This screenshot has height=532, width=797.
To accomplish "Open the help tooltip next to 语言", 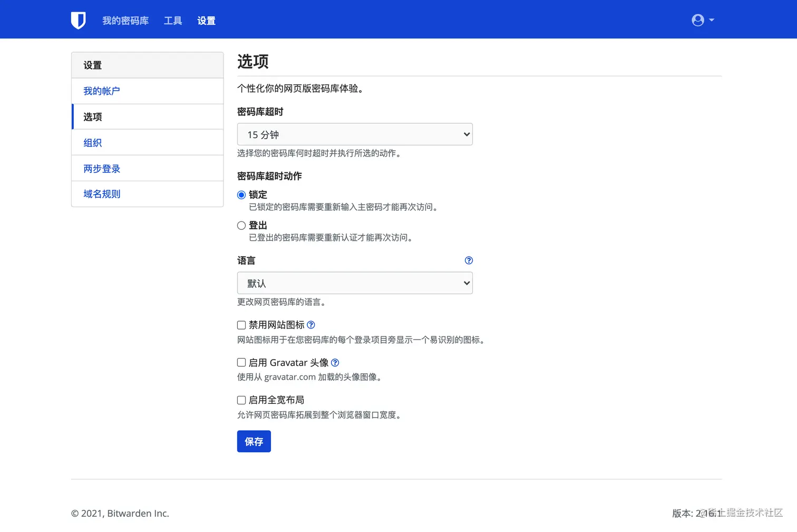I will (469, 260).
